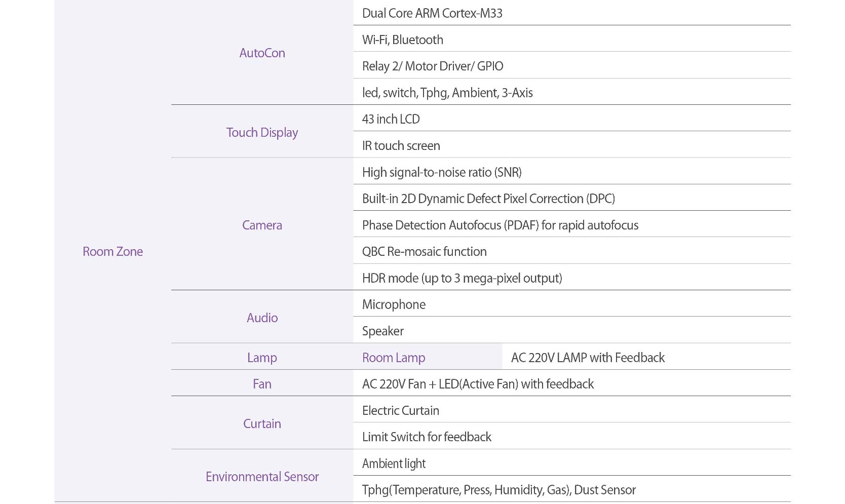
Task: Select the IR touch screen entry
Action: (x=401, y=146)
